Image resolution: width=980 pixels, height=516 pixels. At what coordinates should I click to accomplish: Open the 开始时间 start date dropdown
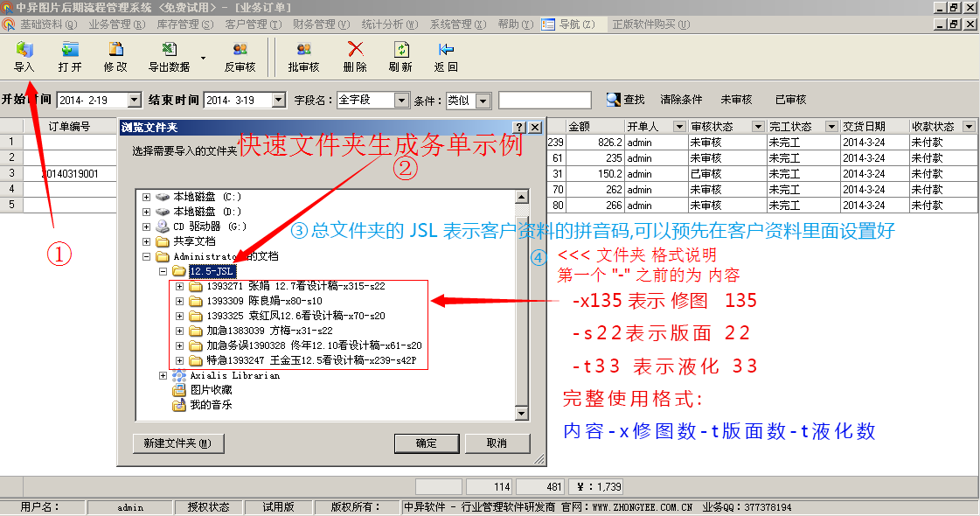[134, 101]
